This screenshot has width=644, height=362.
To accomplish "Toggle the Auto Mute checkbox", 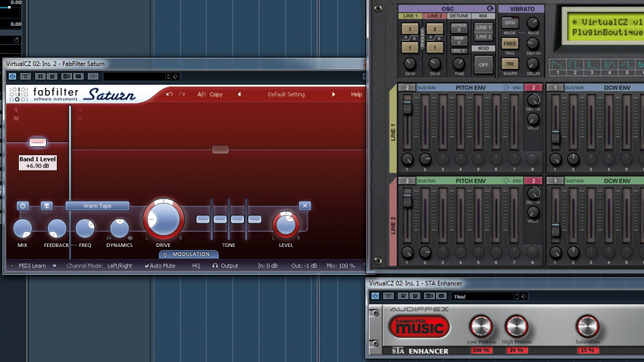I will point(160,266).
